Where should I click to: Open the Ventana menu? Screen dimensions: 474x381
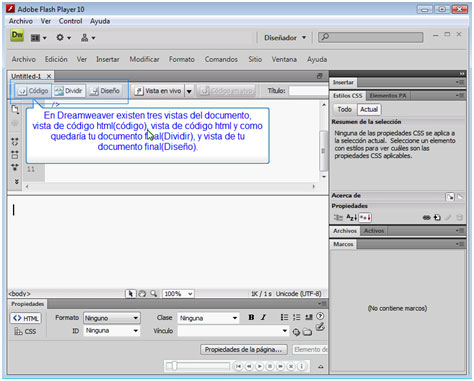[284, 59]
